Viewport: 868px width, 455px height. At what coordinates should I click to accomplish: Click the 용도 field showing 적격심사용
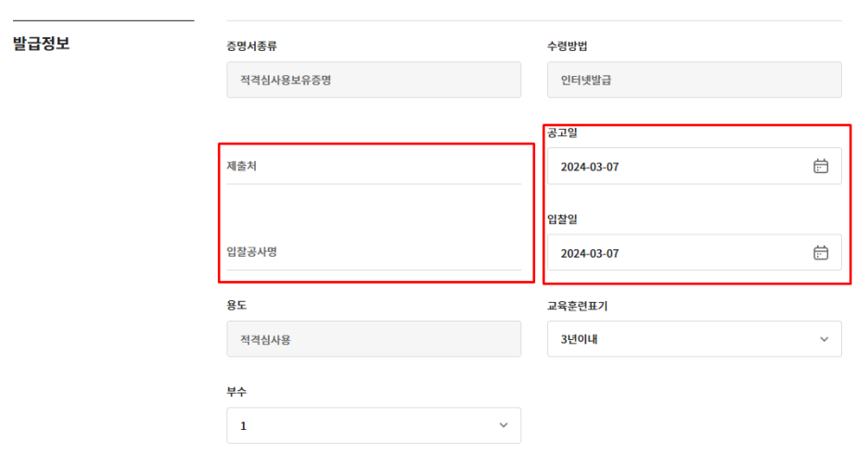pos(373,339)
